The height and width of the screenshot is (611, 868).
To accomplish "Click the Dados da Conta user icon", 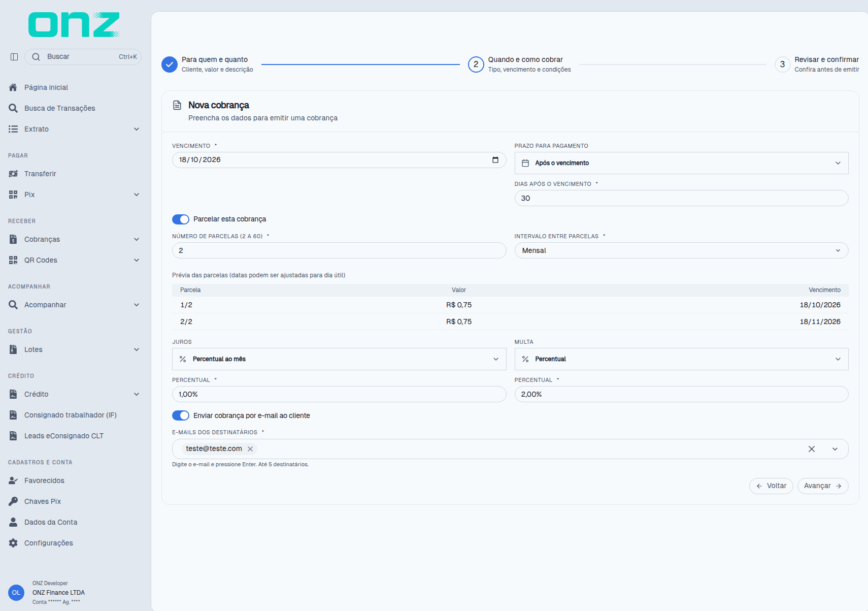I will 13,522.
